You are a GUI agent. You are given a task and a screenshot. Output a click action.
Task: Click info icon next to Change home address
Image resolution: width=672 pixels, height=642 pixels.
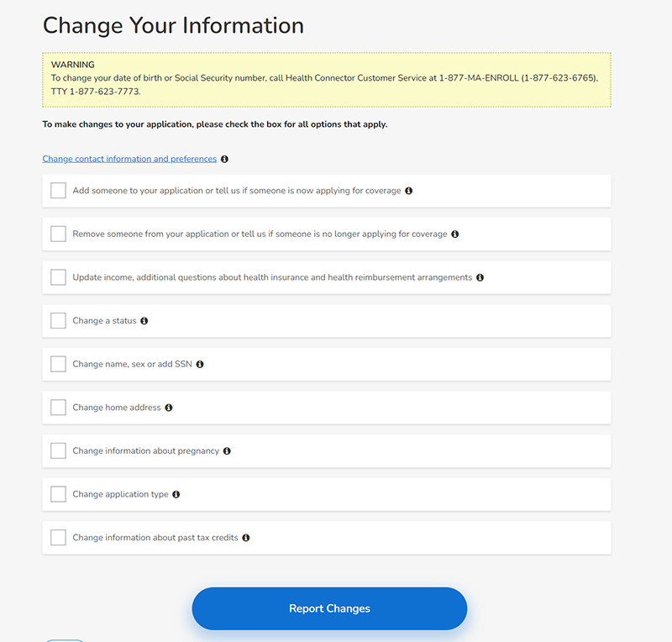(x=169, y=408)
